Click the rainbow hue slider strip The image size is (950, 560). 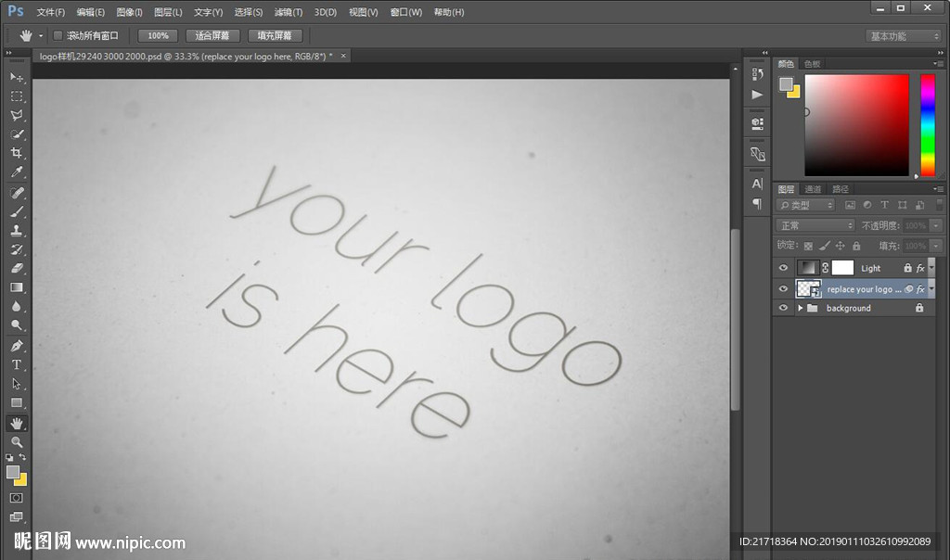[927, 124]
